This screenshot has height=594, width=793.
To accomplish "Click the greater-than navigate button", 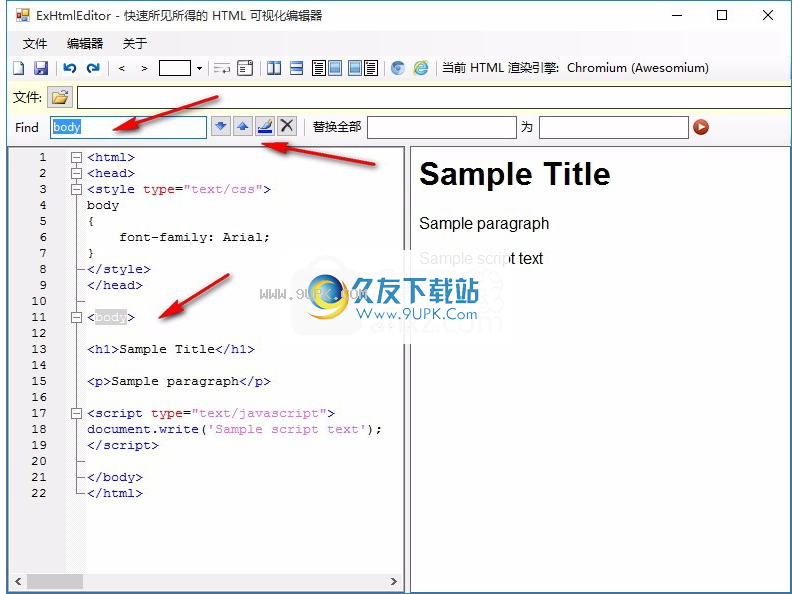I will (x=145, y=68).
